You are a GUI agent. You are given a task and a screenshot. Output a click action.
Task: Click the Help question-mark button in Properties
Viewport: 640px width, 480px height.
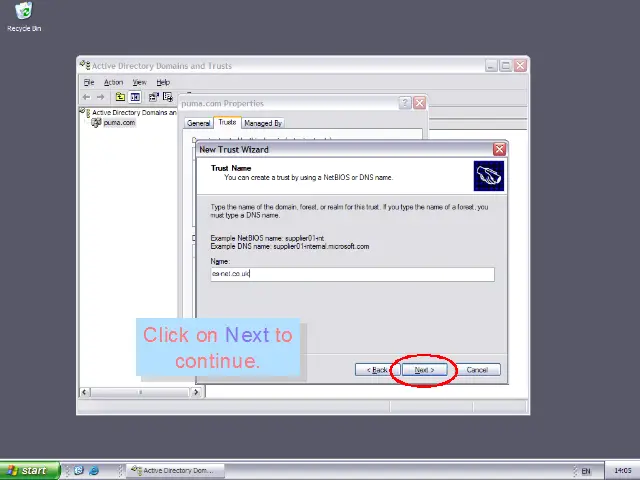404,103
